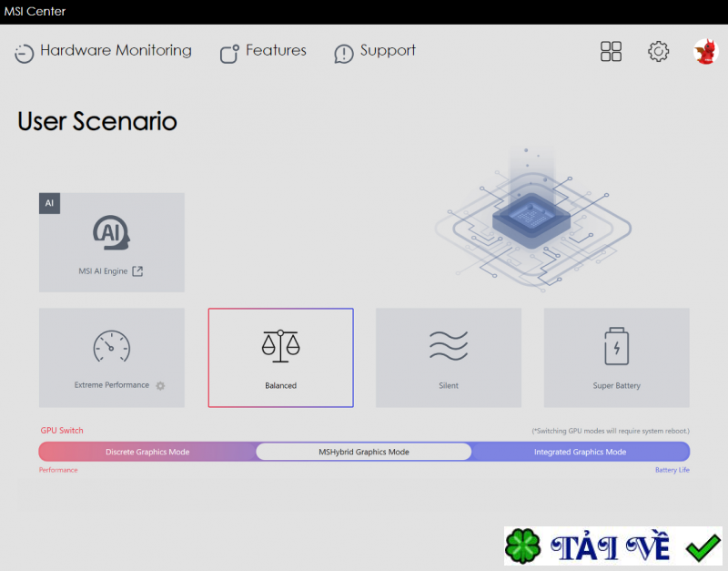Image resolution: width=728 pixels, height=571 pixels.
Task: Click the Battery Life label
Action: 672,470
